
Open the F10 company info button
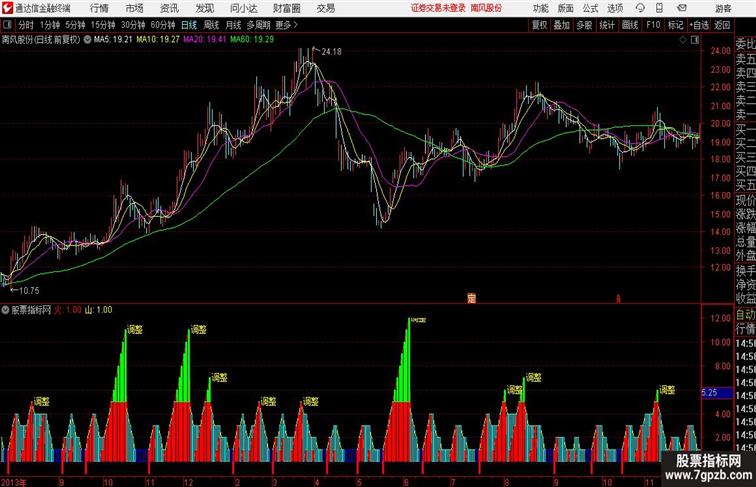(653, 25)
